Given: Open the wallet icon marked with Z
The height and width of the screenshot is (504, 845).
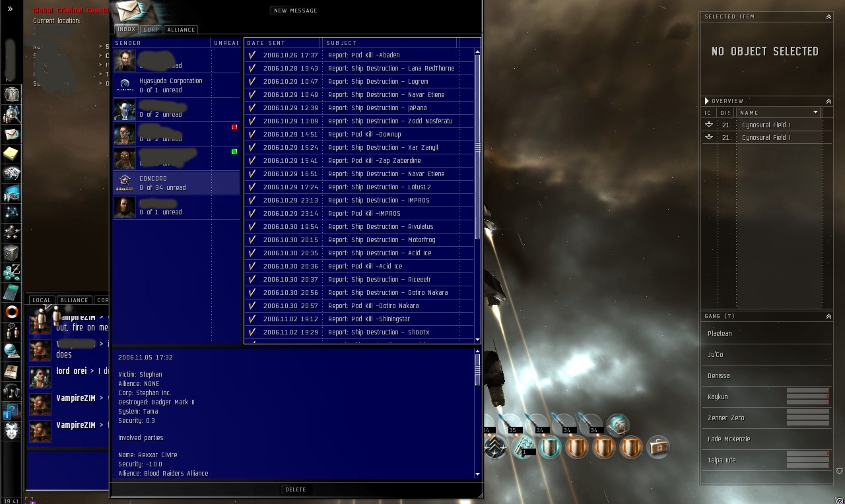Looking at the screenshot, I should (x=12, y=272).
